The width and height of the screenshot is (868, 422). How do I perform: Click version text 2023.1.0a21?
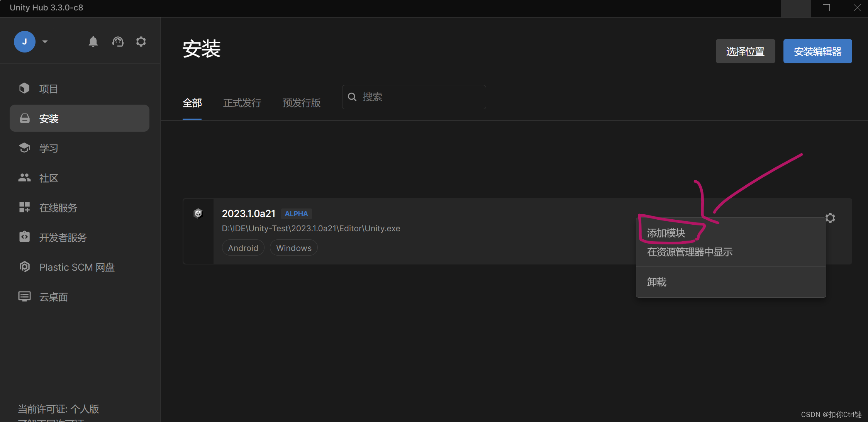[x=249, y=214]
